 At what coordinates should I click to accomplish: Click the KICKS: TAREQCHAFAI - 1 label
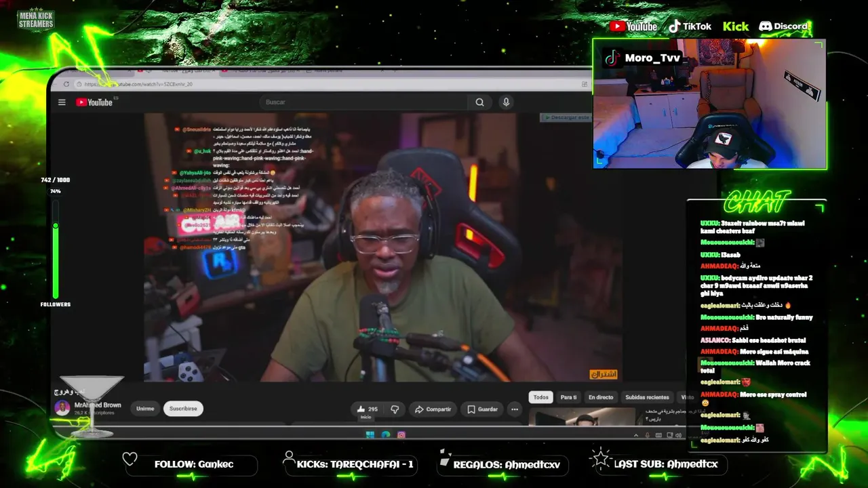click(355, 464)
